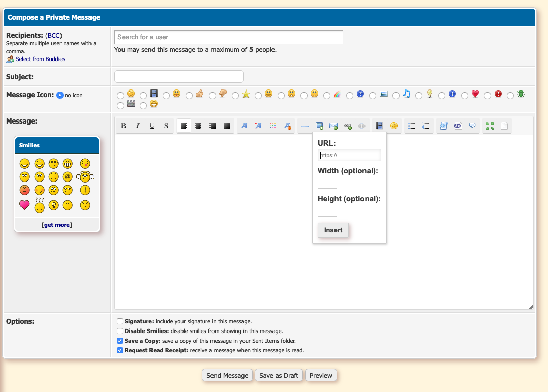This screenshot has width=548, height=392.
Task: Click the pink heart smiley
Action: pos(24,205)
